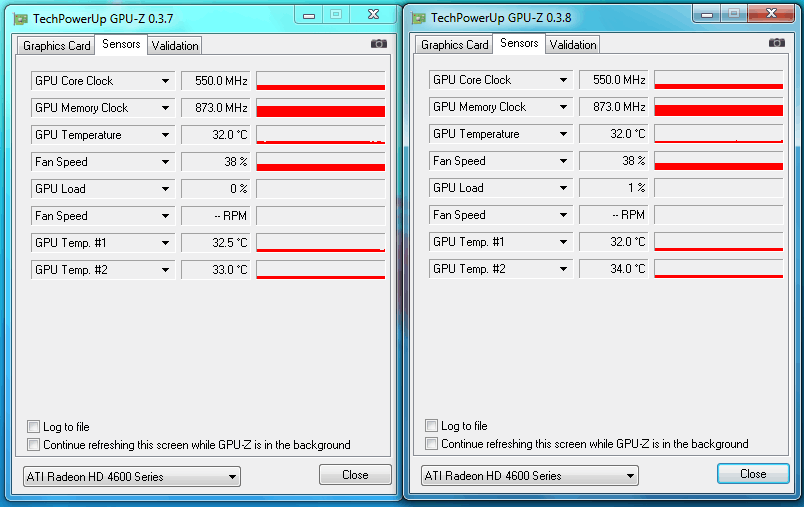Click GPU Temp. #1 graph in GPU-Z 0.3.8
The width and height of the screenshot is (804, 507).
click(719, 242)
